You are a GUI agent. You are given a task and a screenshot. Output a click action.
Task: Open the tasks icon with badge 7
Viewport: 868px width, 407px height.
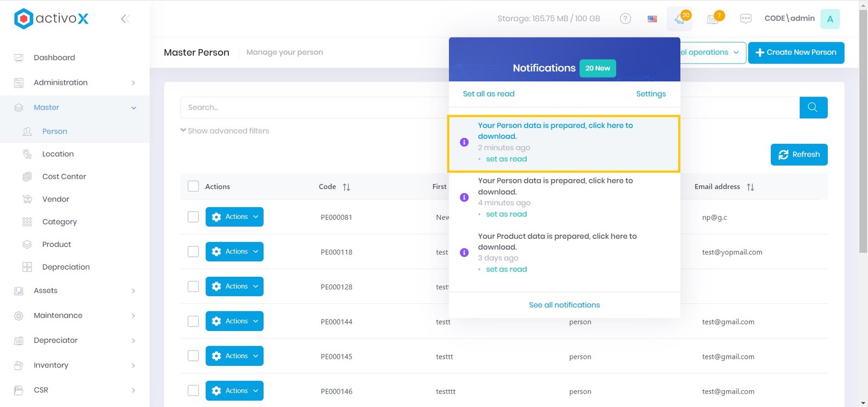click(713, 19)
